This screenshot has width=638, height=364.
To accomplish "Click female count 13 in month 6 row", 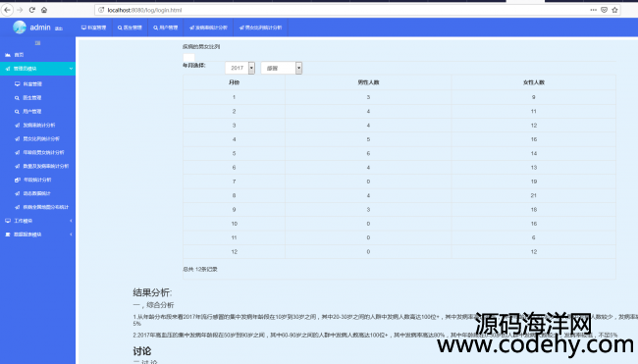I will tap(533, 168).
